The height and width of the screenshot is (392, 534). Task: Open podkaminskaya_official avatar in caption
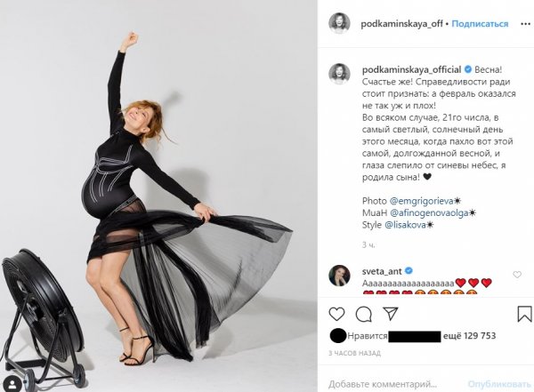click(x=339, y=74)
